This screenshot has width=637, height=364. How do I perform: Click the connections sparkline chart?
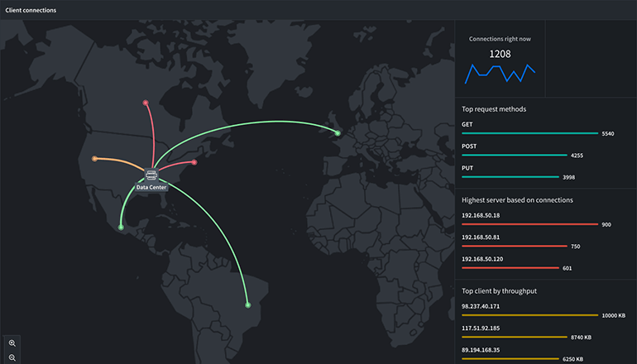(500, 74)
